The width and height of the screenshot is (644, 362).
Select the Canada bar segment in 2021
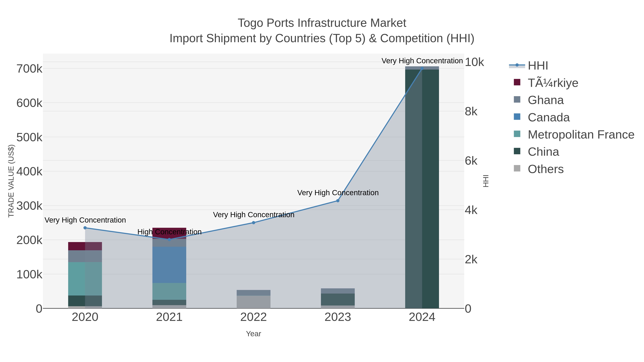(x=169, y=265)
